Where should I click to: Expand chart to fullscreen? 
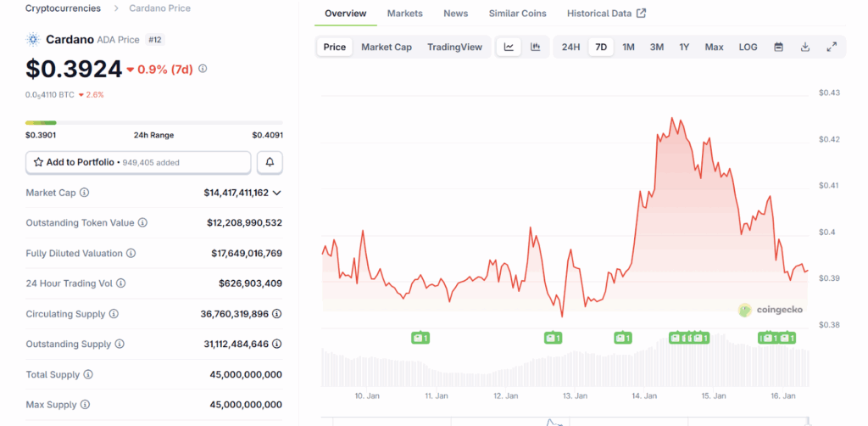coord(832,47)
